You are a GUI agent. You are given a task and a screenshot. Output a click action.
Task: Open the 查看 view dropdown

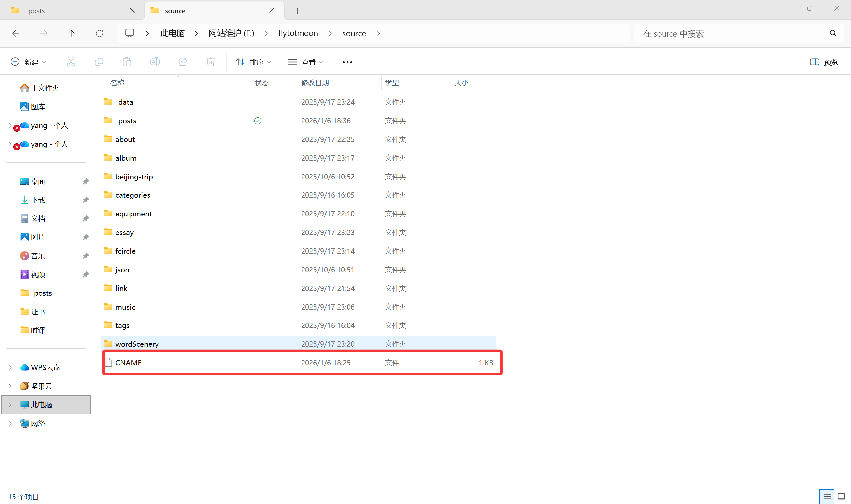pyautogui.click(x=305, y=62)
